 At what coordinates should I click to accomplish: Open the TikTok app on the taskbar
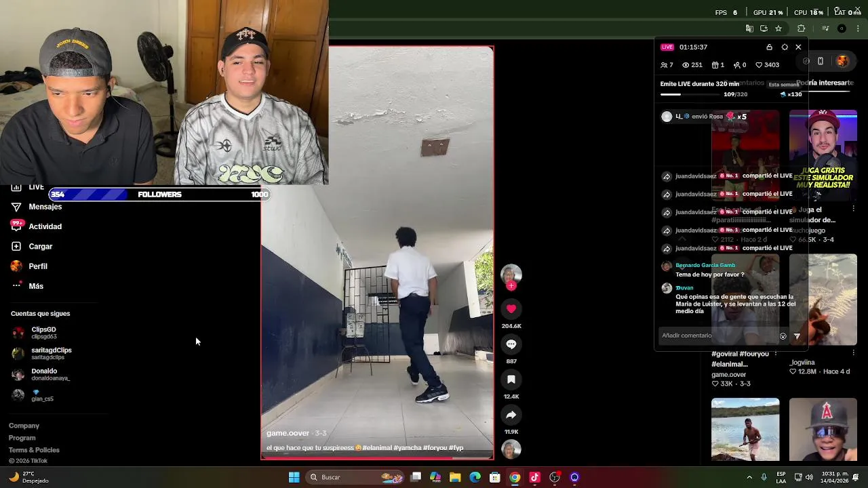(x=534, y=477)
